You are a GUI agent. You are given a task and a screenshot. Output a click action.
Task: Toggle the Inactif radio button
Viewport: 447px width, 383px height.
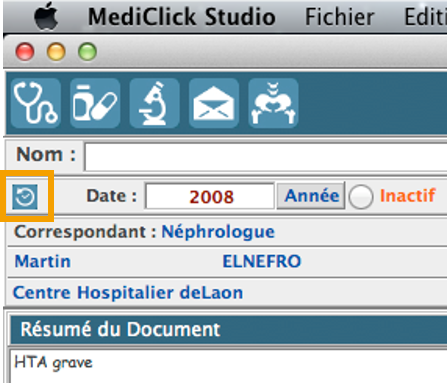(361, 197)
